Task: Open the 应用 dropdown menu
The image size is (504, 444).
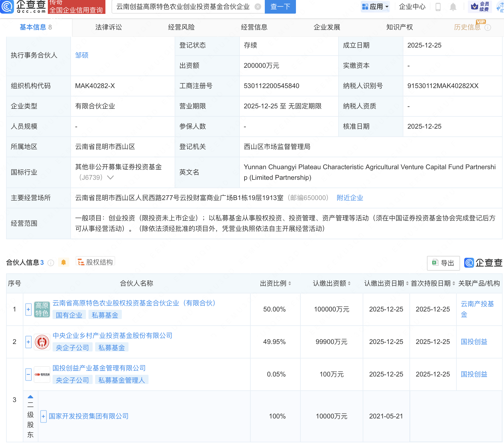Action: [375, 7]
